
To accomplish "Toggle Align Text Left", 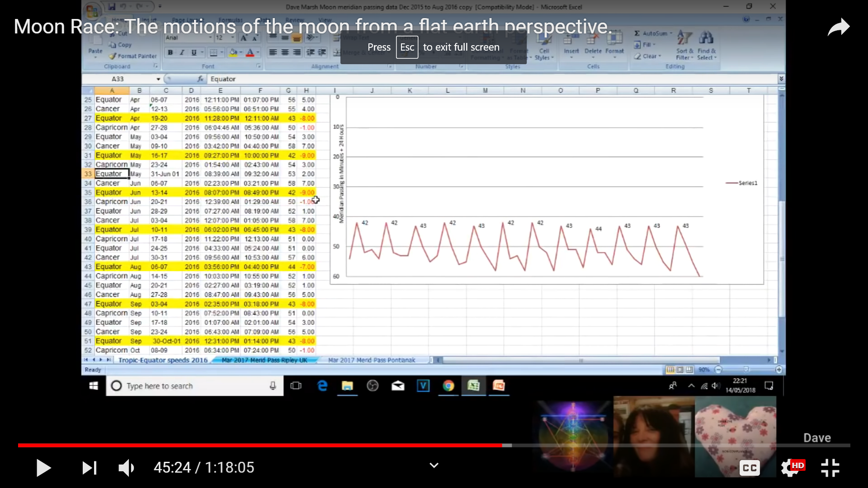I will point(273,52).
